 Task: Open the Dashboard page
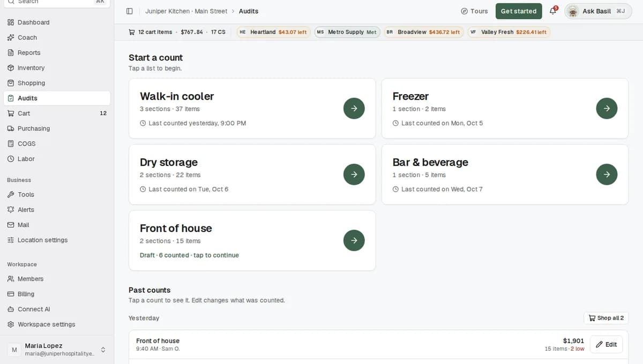(x=57, y=22)
